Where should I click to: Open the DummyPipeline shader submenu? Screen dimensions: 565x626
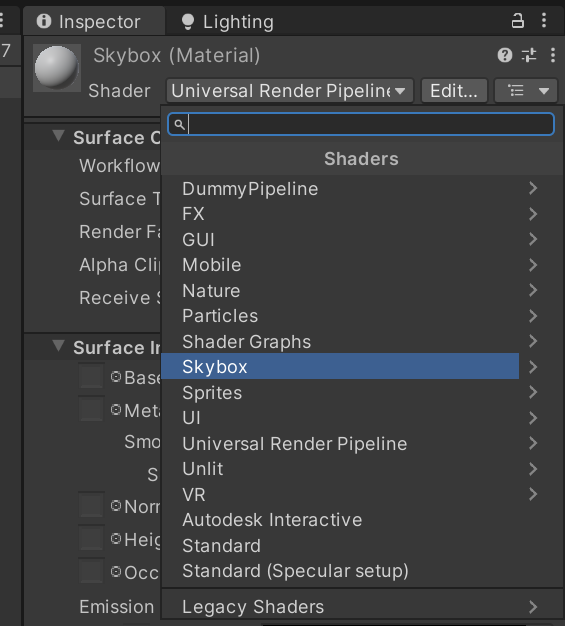tap(363, 188)
